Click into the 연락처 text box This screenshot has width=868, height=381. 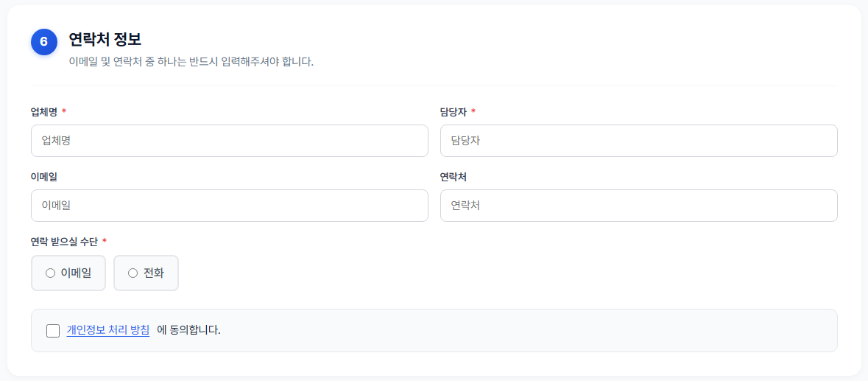coord(639,206)
